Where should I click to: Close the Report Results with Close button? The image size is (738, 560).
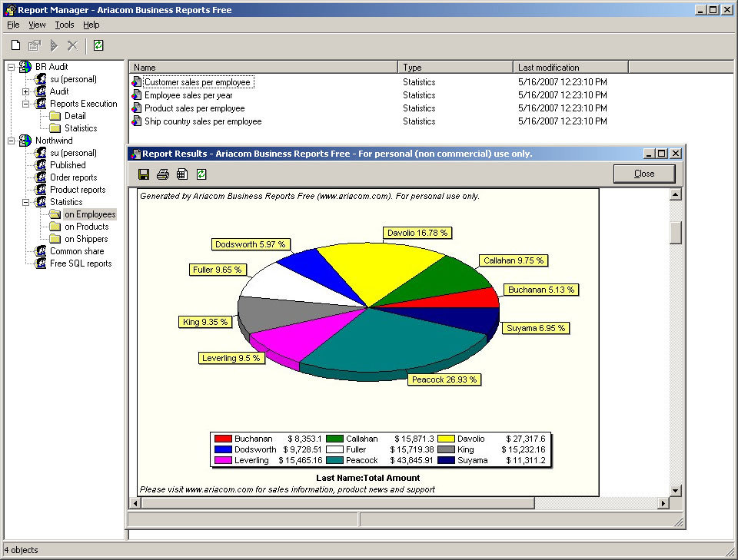(644, 174)
